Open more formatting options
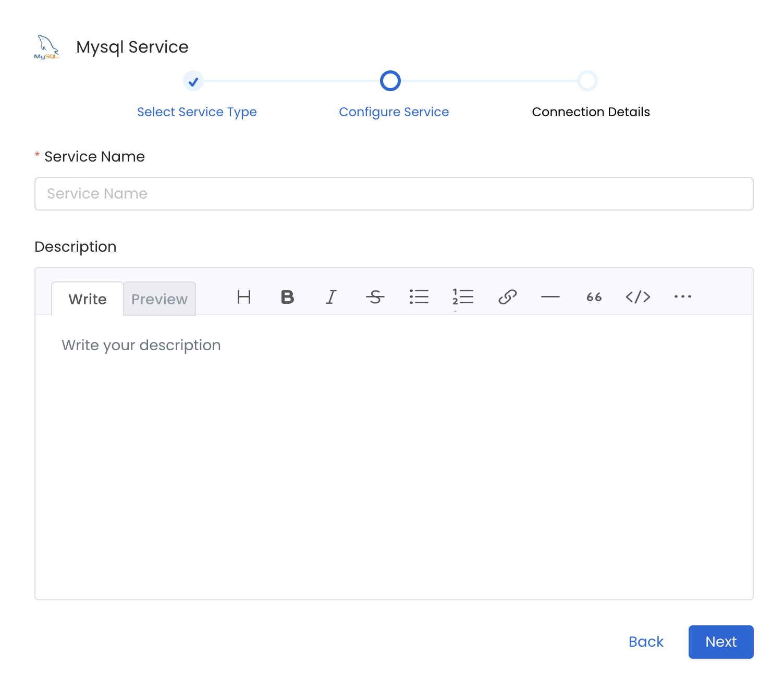This screenshot has width=784, height=691. pos(682,298)
